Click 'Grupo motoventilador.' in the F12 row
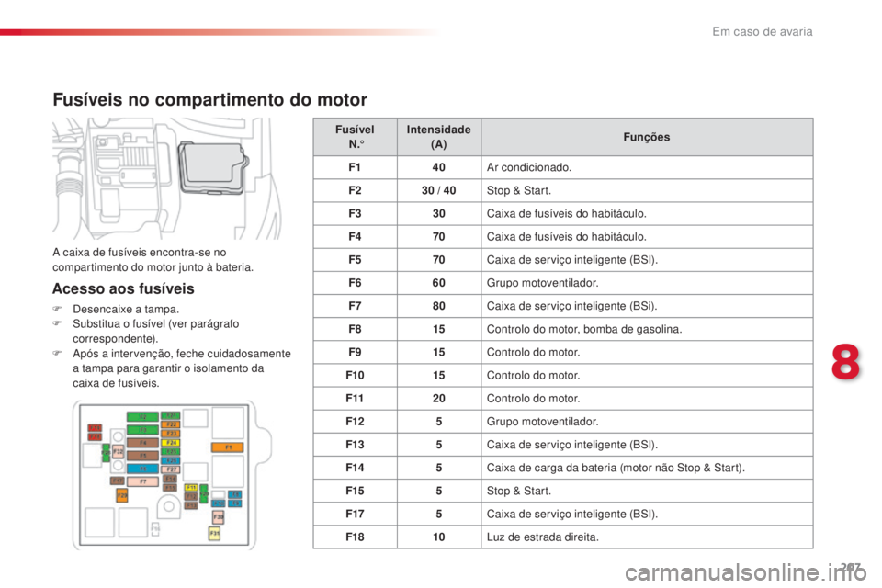The image size is (882, 588). pos(542,421)
